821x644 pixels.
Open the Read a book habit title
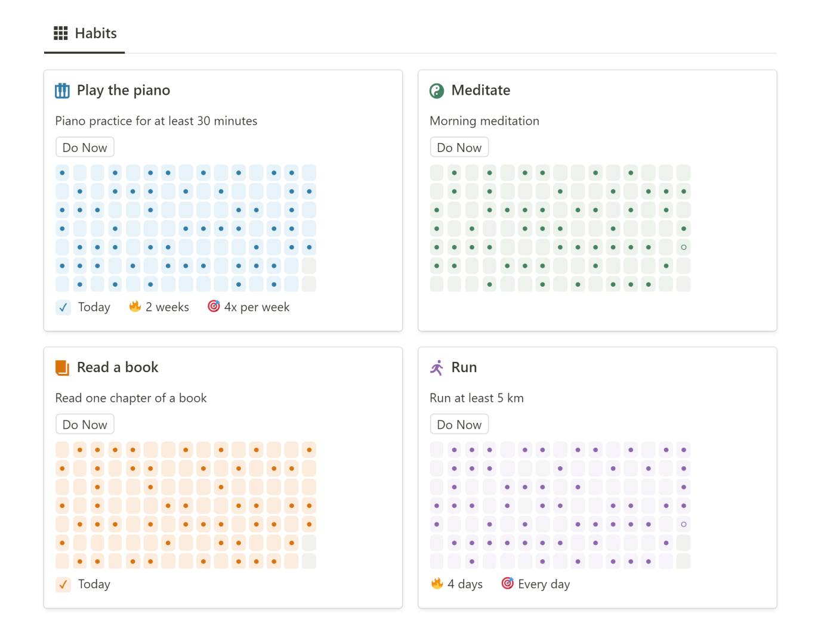point(118,368)
